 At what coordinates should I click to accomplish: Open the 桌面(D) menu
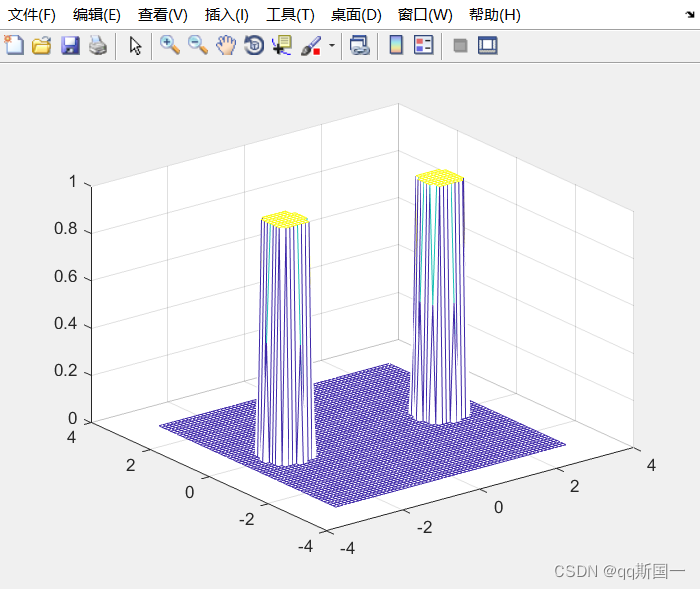(x=356, y=15)
